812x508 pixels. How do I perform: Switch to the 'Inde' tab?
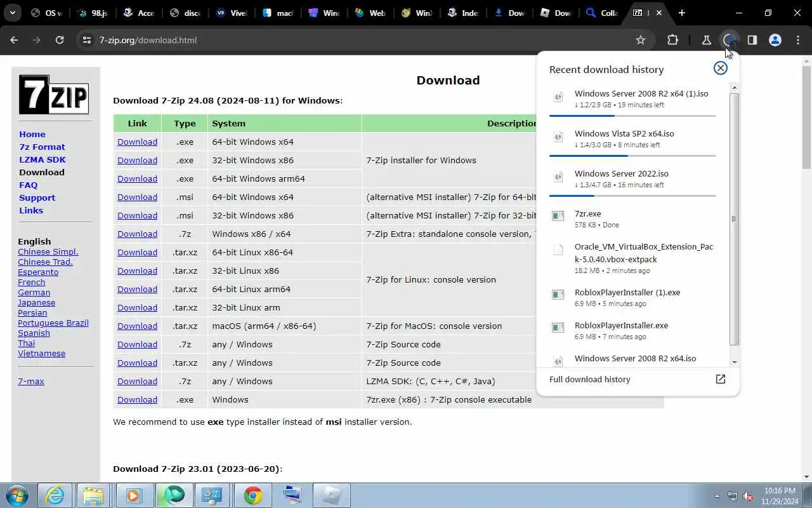[463, 13]
